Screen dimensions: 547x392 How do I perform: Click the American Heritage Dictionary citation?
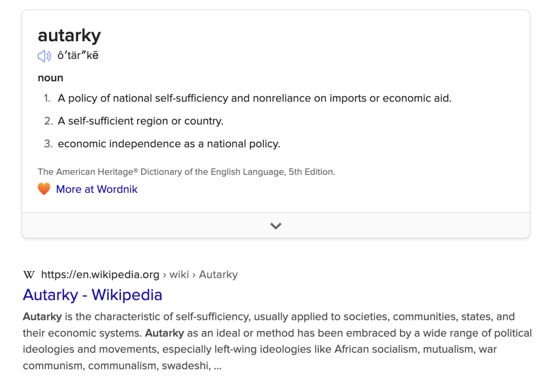point(186,172)
